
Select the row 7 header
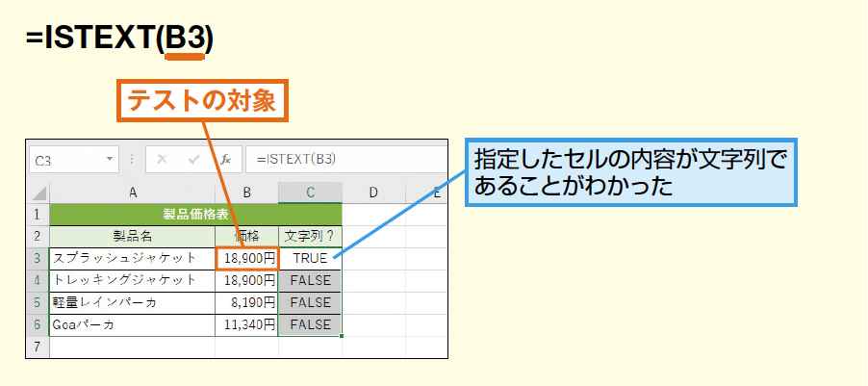(38, 347)
